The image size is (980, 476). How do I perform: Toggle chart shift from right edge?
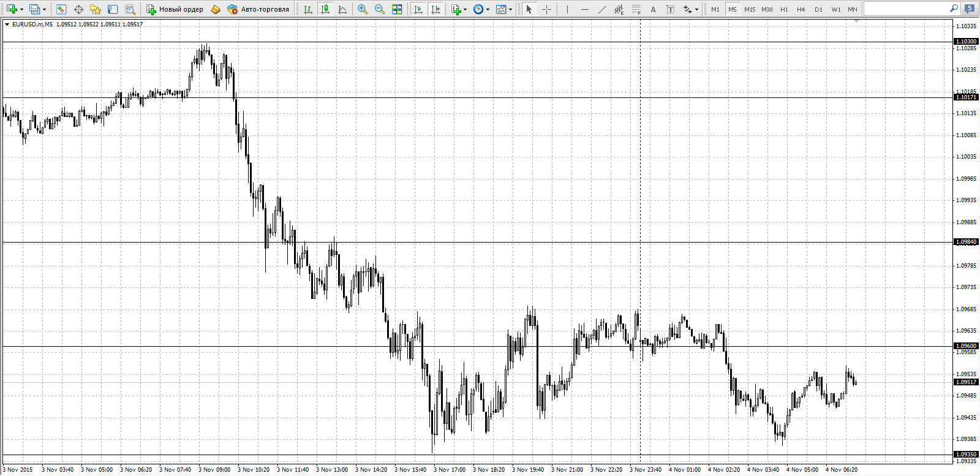(x=435, y=9)
